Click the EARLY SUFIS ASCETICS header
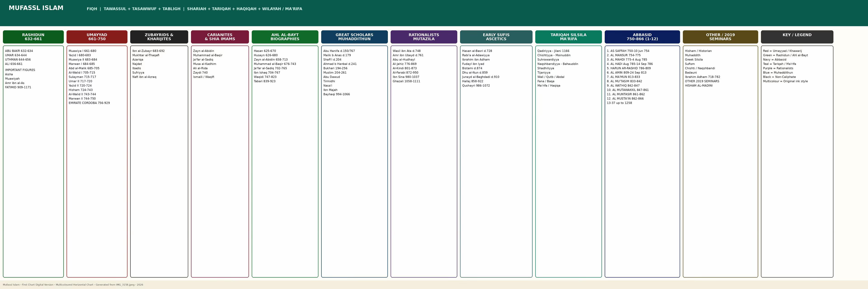Image resolution: width=868 pixels, height=289 pixels. (496, 37)
